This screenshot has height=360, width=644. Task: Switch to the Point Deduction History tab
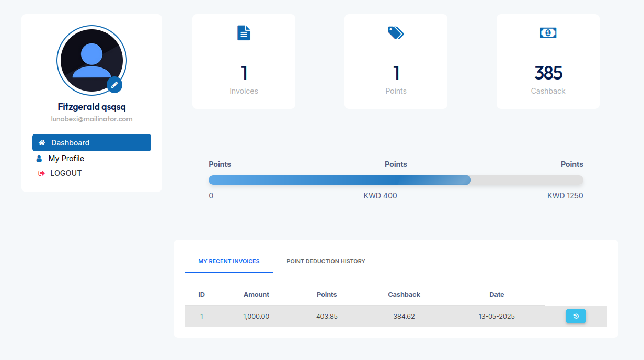326,261
